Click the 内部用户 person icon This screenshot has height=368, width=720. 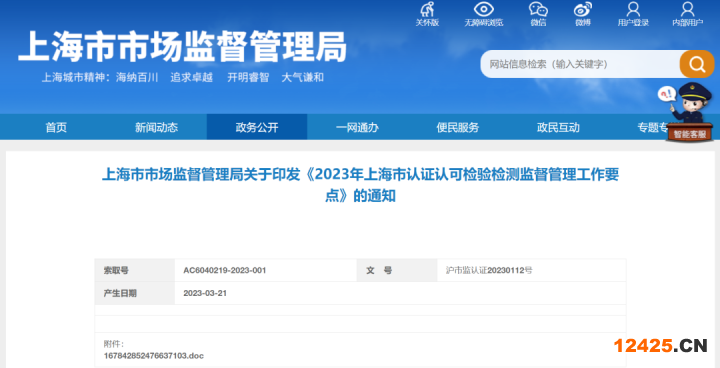point(687,9)
